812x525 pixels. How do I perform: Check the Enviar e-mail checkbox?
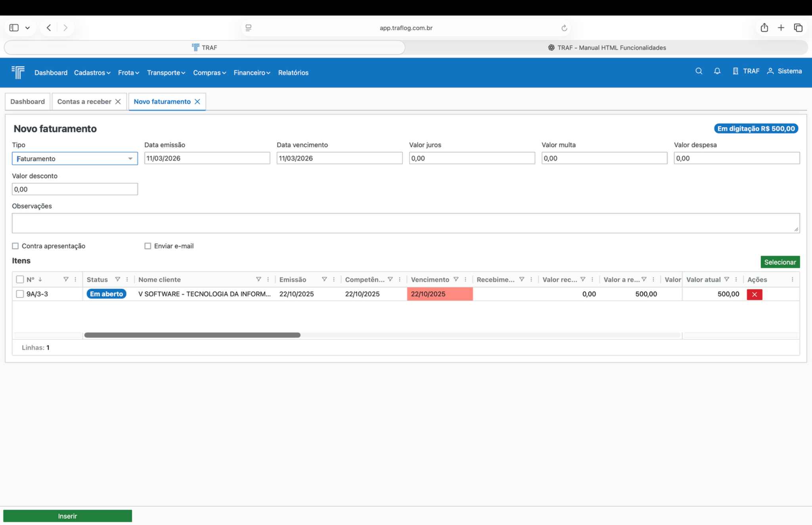(148, 246)
